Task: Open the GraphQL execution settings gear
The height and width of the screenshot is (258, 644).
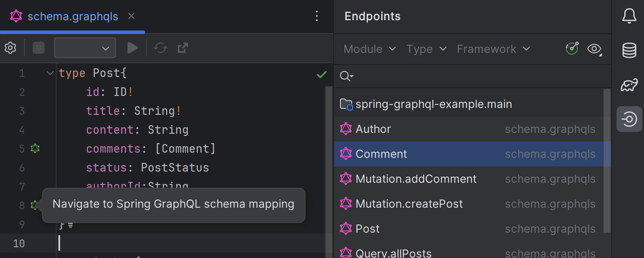Action: point(10,48)
